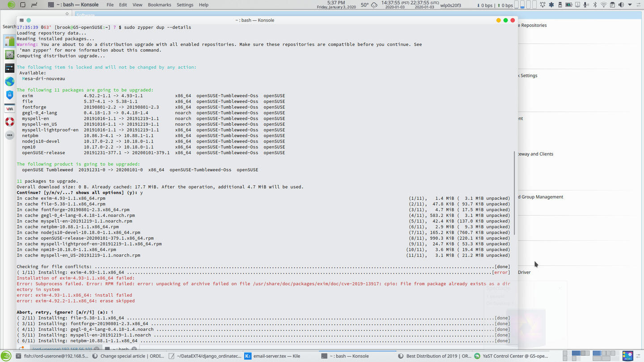Click the blue lock shield icon in left sidebar
The image size is (644, 362).
[x=9, y=95]
